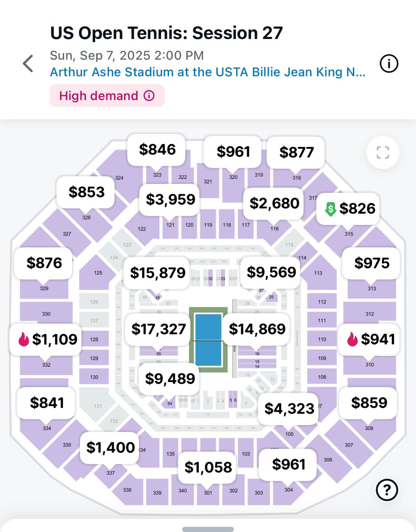
Task: Tap the High demand badge
Action: pos(107,96)
